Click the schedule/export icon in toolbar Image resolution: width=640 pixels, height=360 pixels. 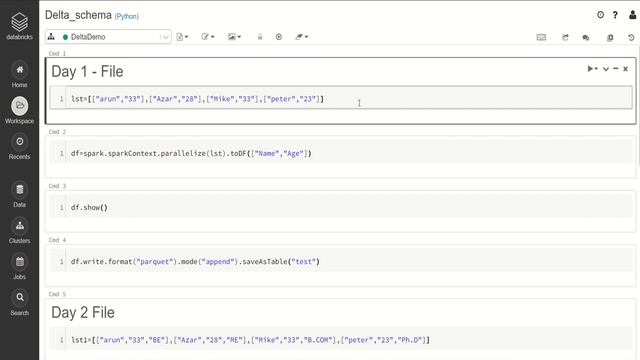click(x=565, y=37)
